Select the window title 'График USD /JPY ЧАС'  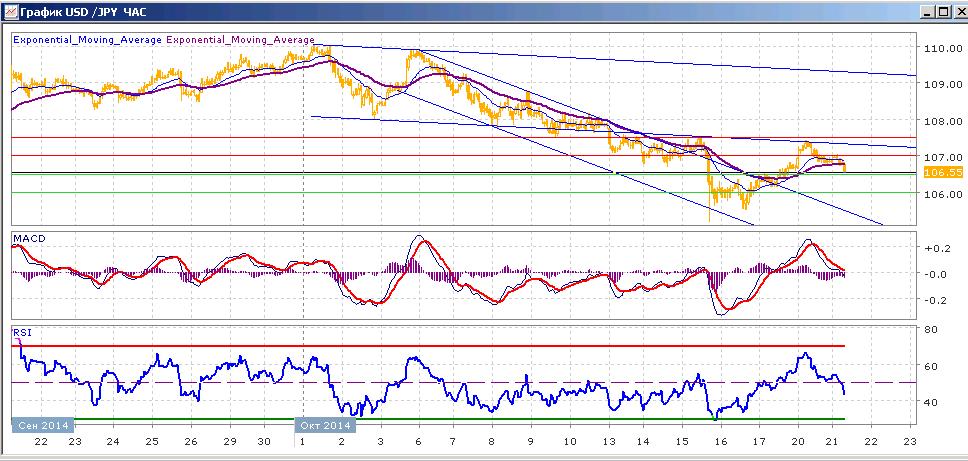[x=83, y=12]
